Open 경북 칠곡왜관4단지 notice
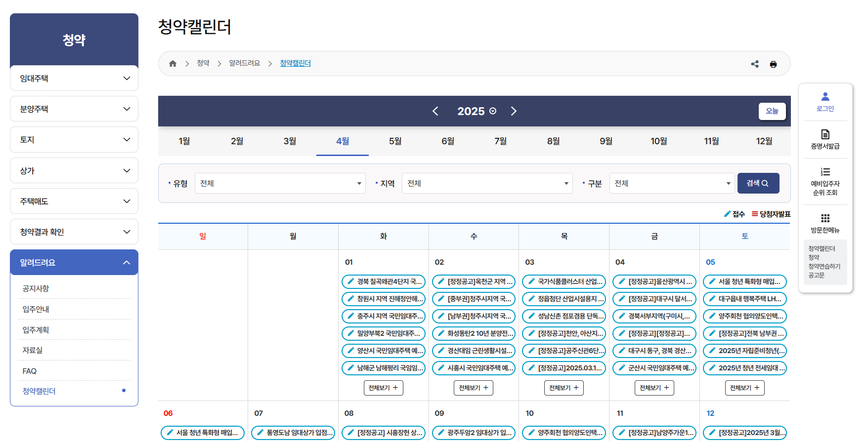The image size is (868, 441). click(x=384, y=281)
